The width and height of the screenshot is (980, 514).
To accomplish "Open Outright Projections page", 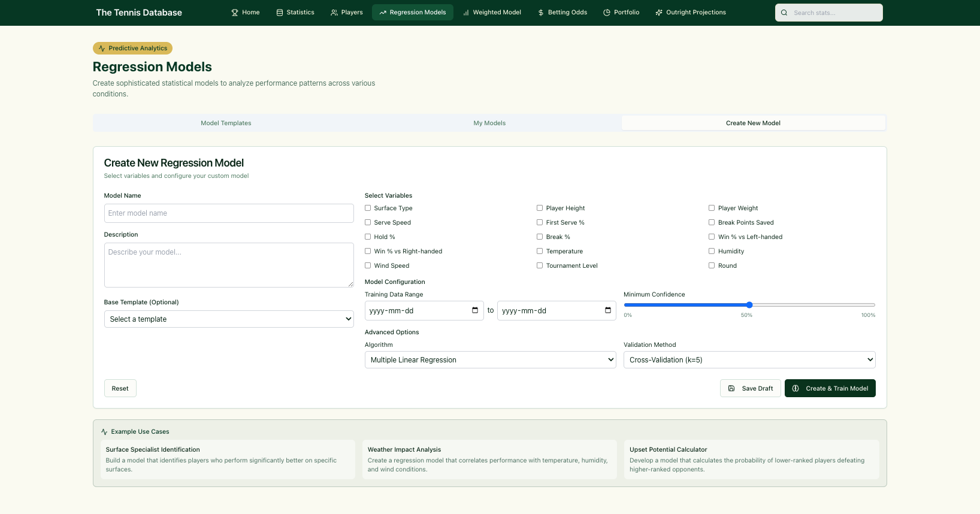I will [691, 13].
